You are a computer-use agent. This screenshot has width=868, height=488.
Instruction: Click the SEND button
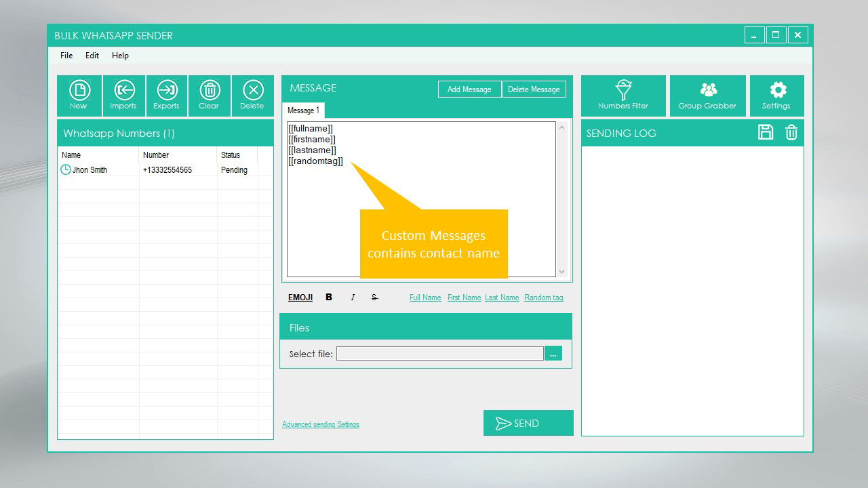click(528, 423)
